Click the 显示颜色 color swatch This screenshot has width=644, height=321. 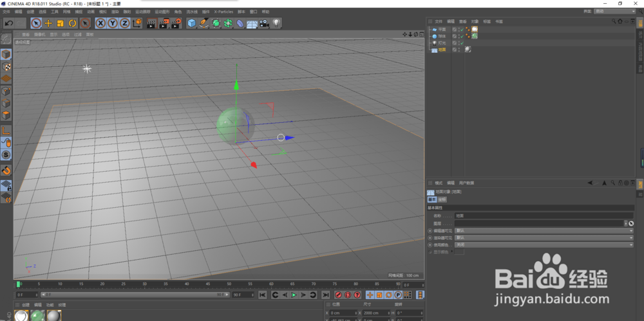[x=459, y=252]
